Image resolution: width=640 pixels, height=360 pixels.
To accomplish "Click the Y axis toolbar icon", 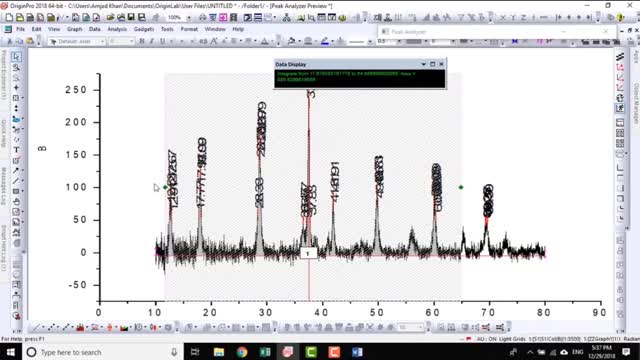I will point(513,18).
